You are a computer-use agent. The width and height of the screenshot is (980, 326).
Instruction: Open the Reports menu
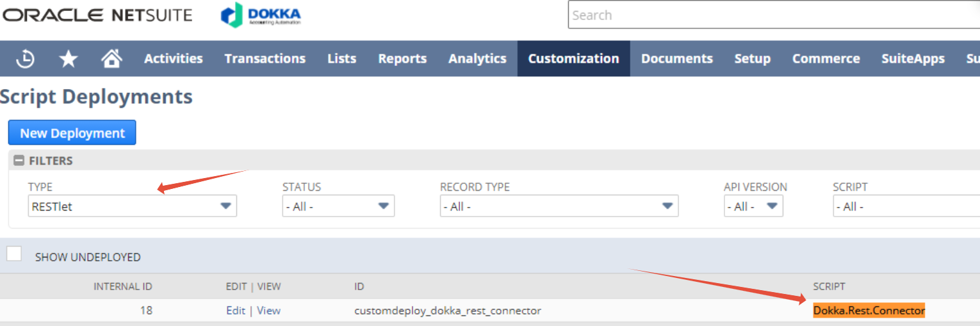pos(402,58)
